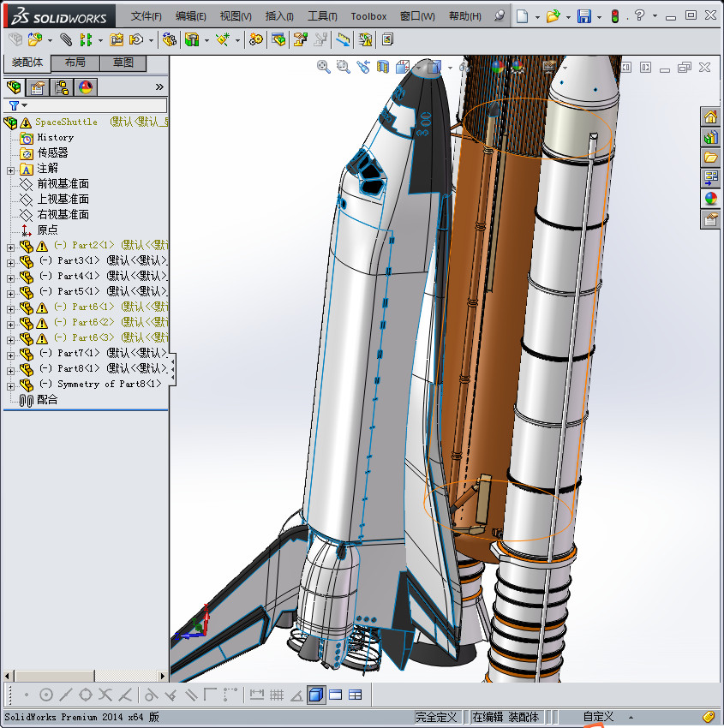Switch to the ConfigurationManager tab icon
724x728 pixels.
[x=62, y=87]
